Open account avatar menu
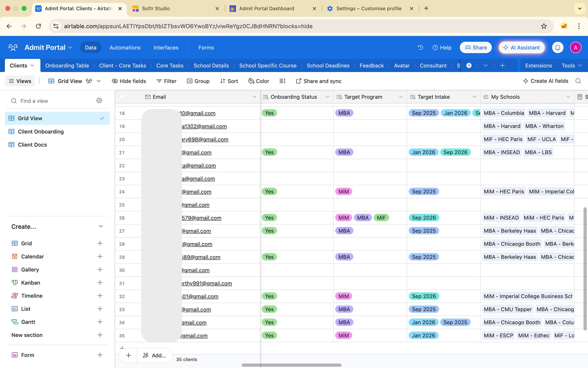Screen dimensions: 588x368 tap(575, 48)
